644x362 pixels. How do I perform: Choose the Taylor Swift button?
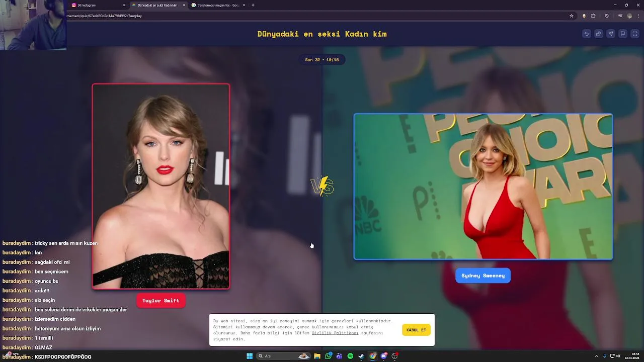[x=160, y=301]
